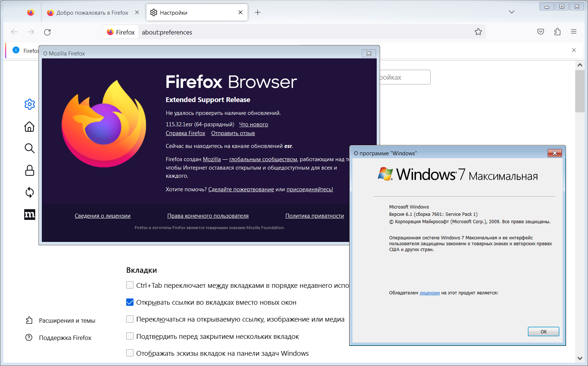Select the Настройки tab
The height and width of the screenshot is (366, 588).
click(197, 12)
